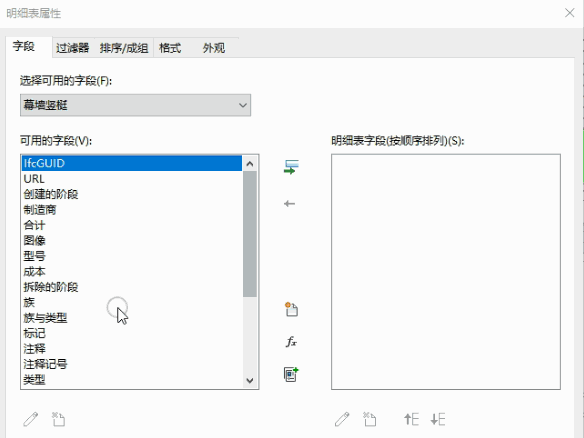
Task: Select the 型号 field
Action: click(131, 256)
